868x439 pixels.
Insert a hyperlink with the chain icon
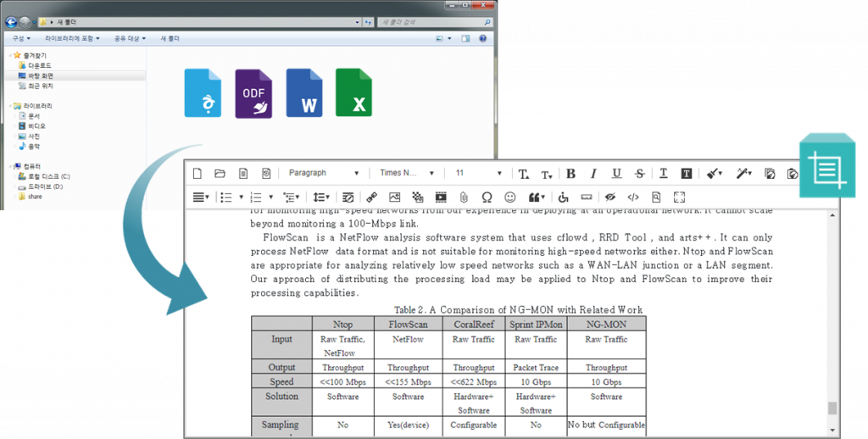point(371,197)
